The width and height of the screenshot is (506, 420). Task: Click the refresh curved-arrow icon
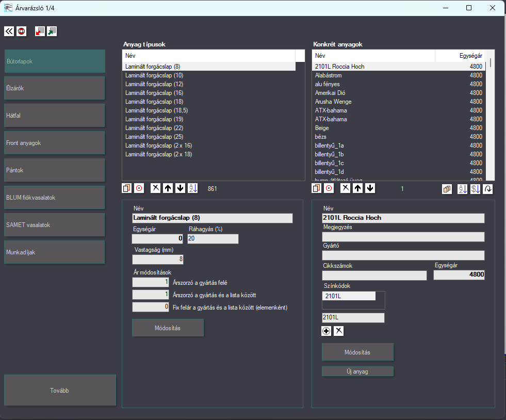point(488,189)
